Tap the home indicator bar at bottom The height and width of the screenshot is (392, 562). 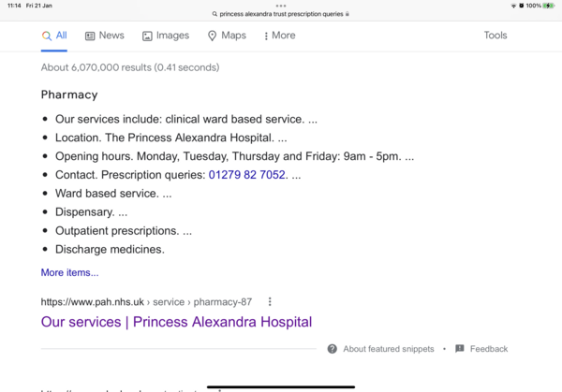coord(281,386)
